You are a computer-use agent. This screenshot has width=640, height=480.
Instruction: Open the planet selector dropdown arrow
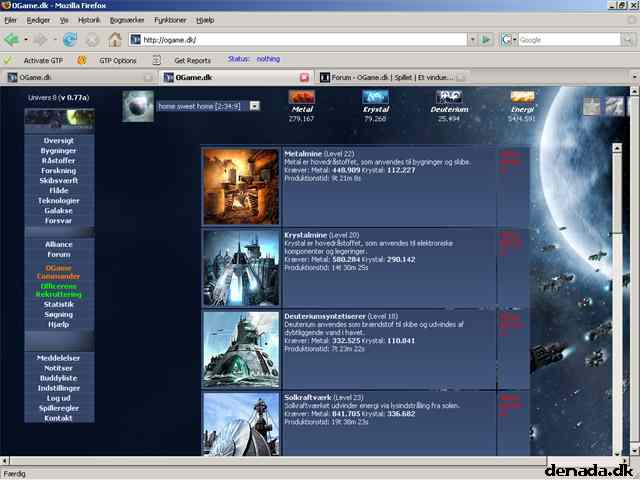click(254, 106)
